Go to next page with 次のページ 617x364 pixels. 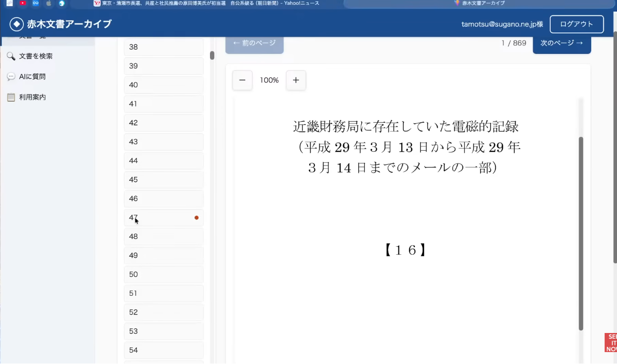pyautogui.click(x=562, y=43)
